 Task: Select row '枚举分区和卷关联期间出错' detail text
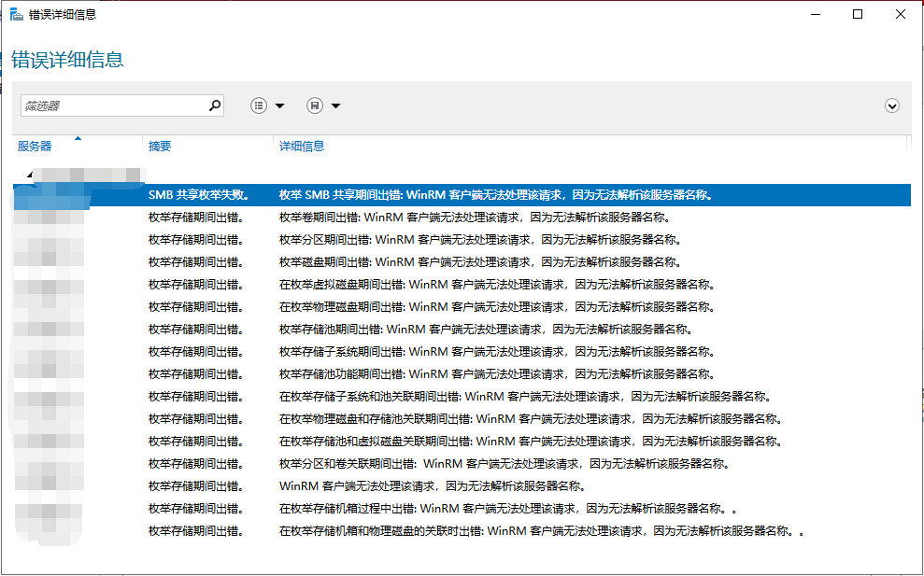tap(505, 464)
